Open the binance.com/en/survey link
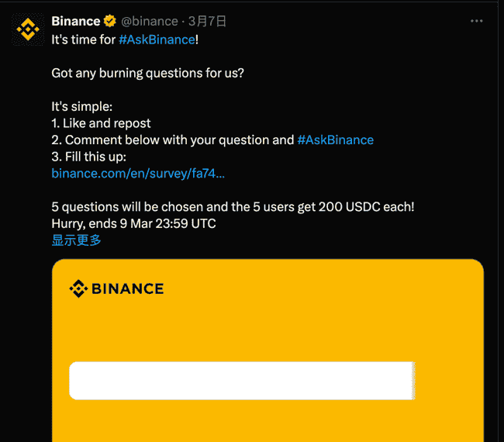The height and width of the screenshot is (442, 504). point(138,174)
